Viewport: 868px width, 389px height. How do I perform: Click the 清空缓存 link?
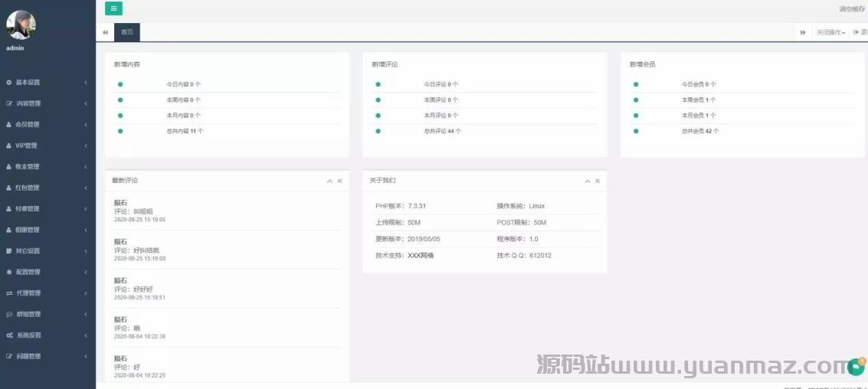(851, 9)
